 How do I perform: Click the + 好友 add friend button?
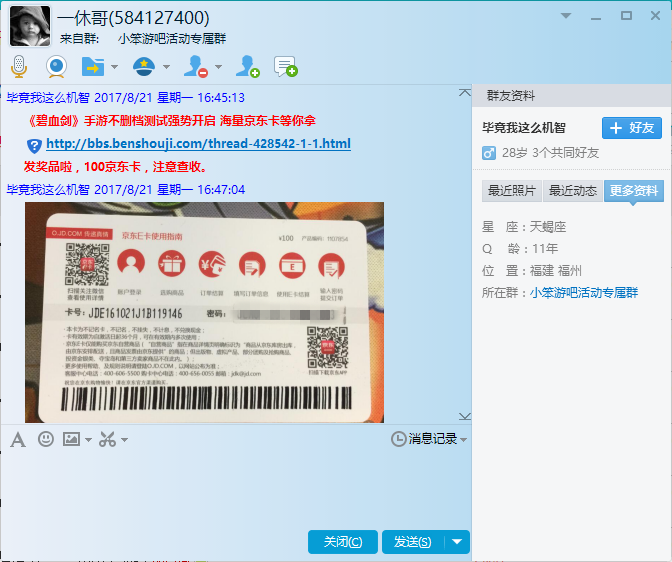tap(632, 128)
